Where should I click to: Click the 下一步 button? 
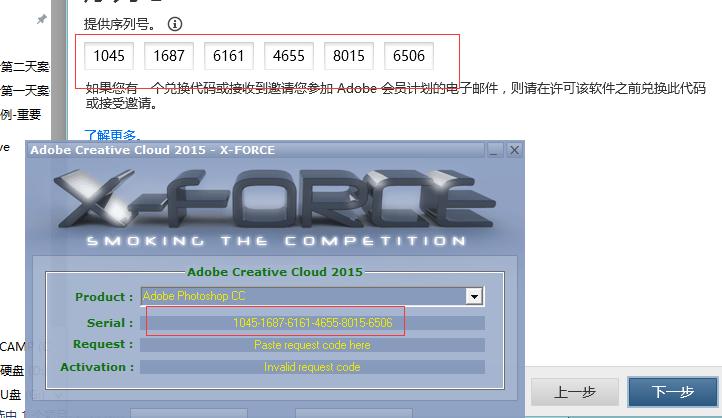pos(673,392)
